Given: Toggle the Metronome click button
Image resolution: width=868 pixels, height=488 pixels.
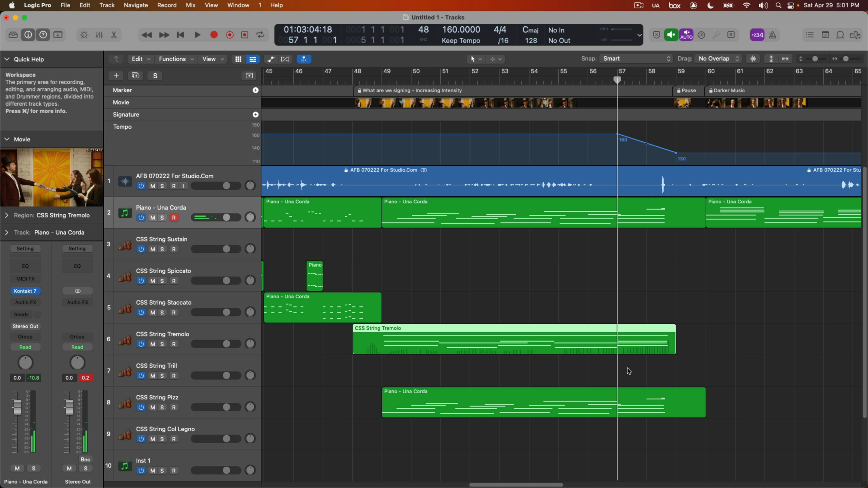Looking at the screenshot, I should click(773, 35).
